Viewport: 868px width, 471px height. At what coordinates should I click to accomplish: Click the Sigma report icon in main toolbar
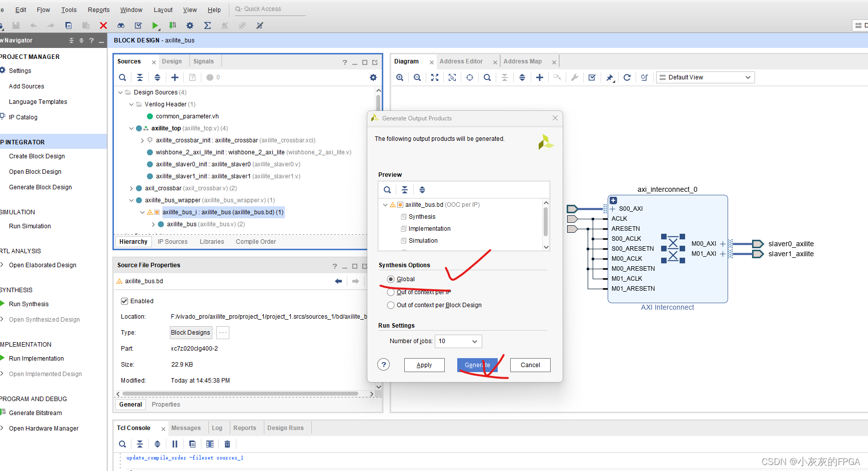point(207,25)
